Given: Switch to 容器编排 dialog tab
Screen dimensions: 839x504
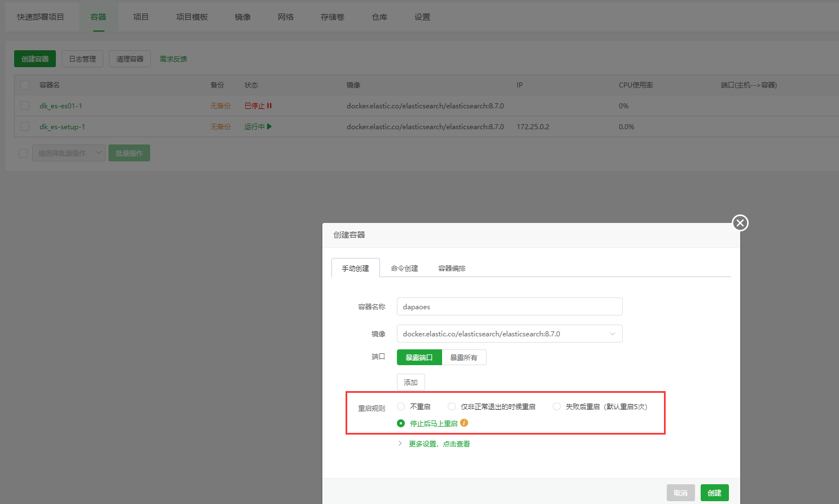Looking at the screenshot, I should click(x=452, y=268).
